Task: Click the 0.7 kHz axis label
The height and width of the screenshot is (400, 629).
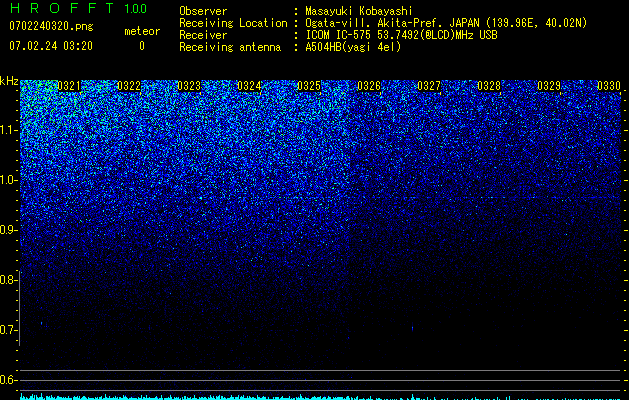Action: tap(9, 330)
